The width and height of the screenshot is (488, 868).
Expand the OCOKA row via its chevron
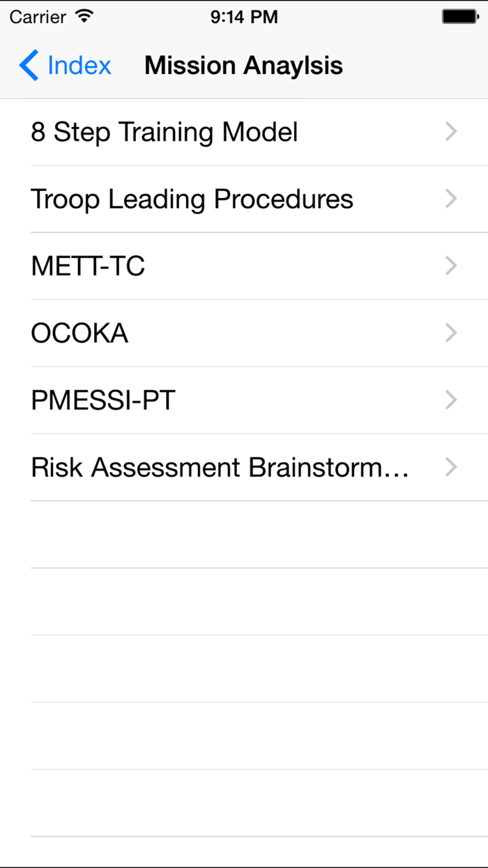pos(451,333)
